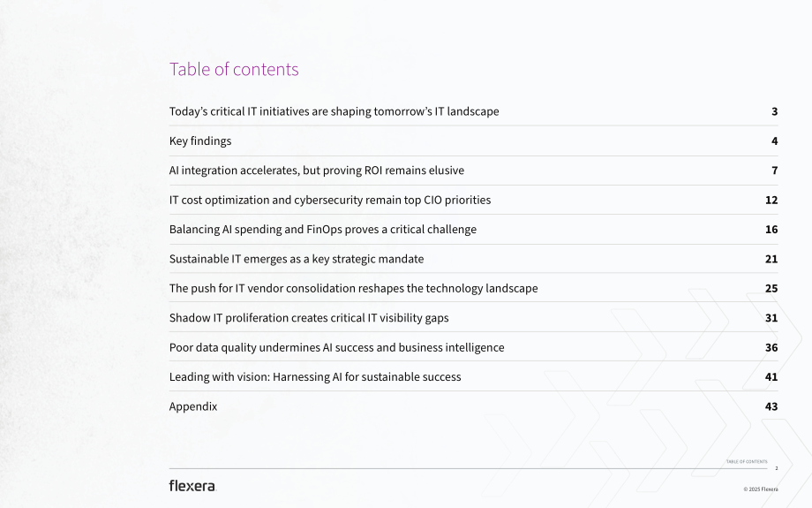Click the flexera logo in footer
This screenshot has height=508, width=812.
[192, 486]
